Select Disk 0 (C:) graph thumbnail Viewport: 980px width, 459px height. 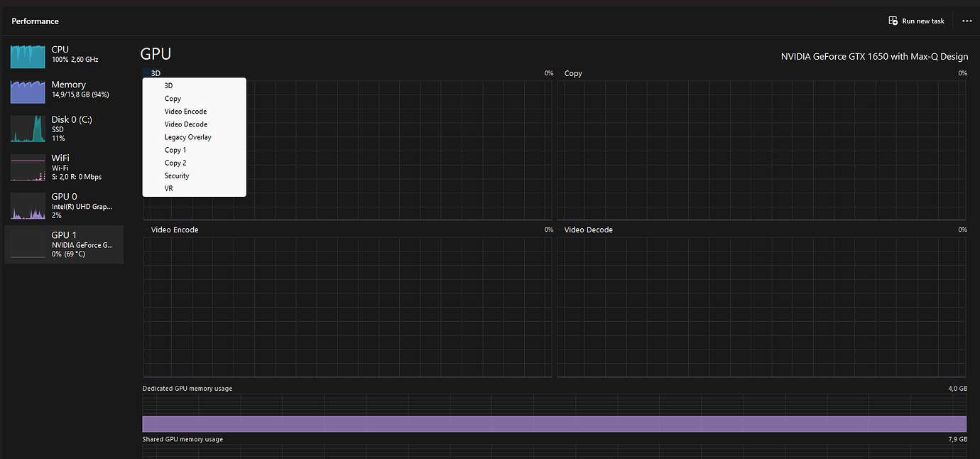click(28, 129)
